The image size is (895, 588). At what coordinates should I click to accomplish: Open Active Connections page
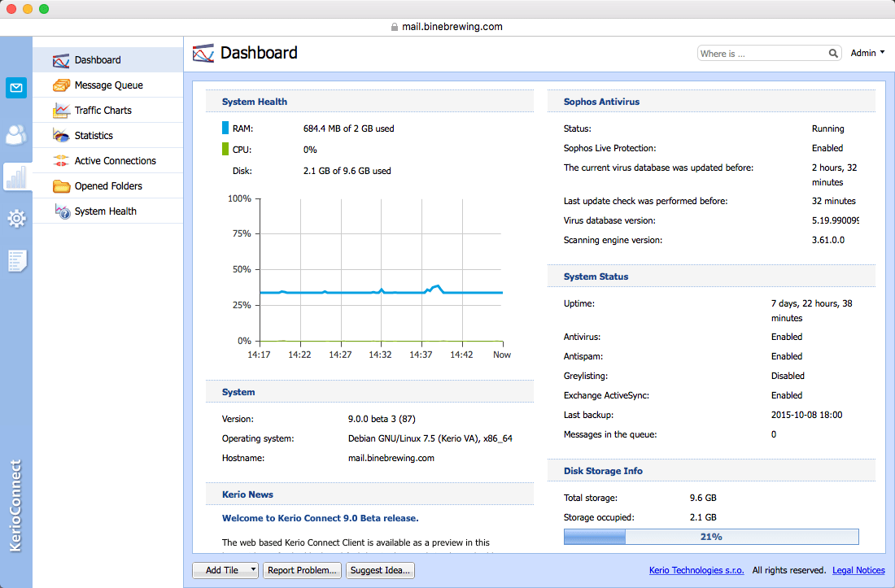click(x=115, y=161)
